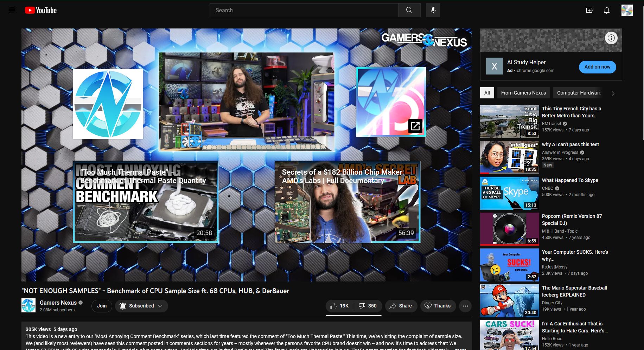Click the '2.08M subscribers' text
Image resolution: width=644 pixels, height=350 pixels.
click(57, 310)
